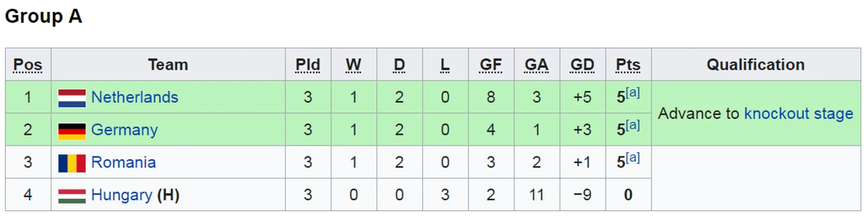Click footnote [a] beside Netherlands points
Image resolution: width=868 pixels, height=221 pixels.
(633, 93)
